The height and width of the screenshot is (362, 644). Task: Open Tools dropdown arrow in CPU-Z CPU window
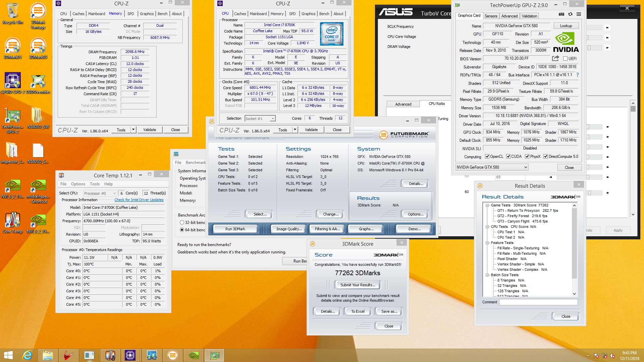[295, 130]
